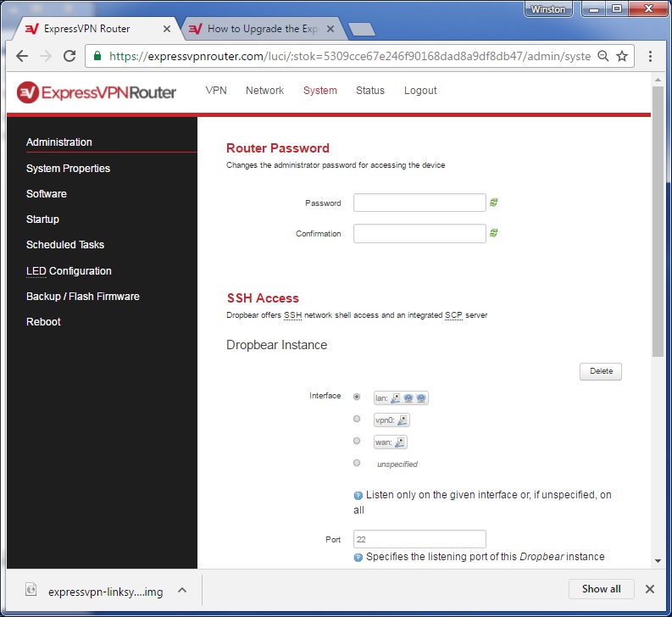
Task: Switch to the How to Upgrade tab
Action: (x=263, y=29)
